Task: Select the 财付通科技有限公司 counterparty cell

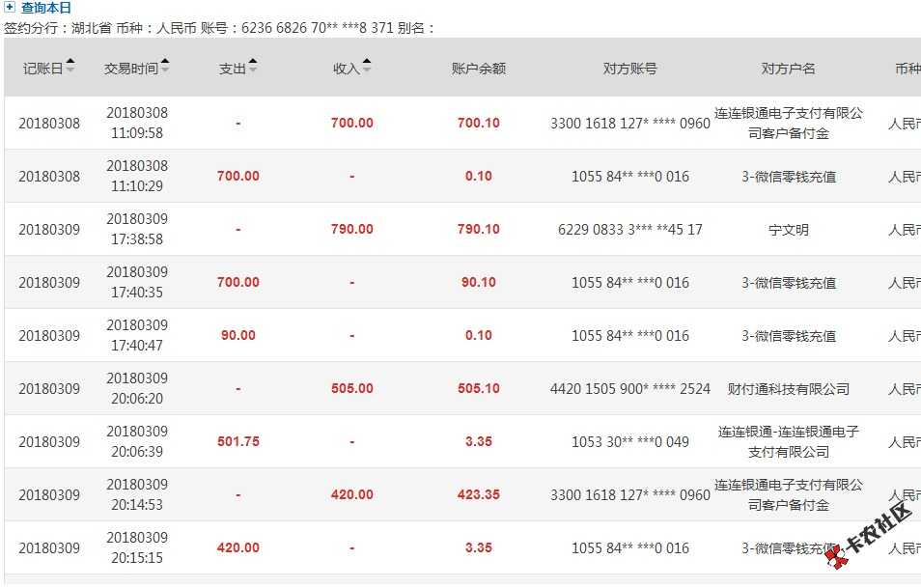Action: (788, 389)
